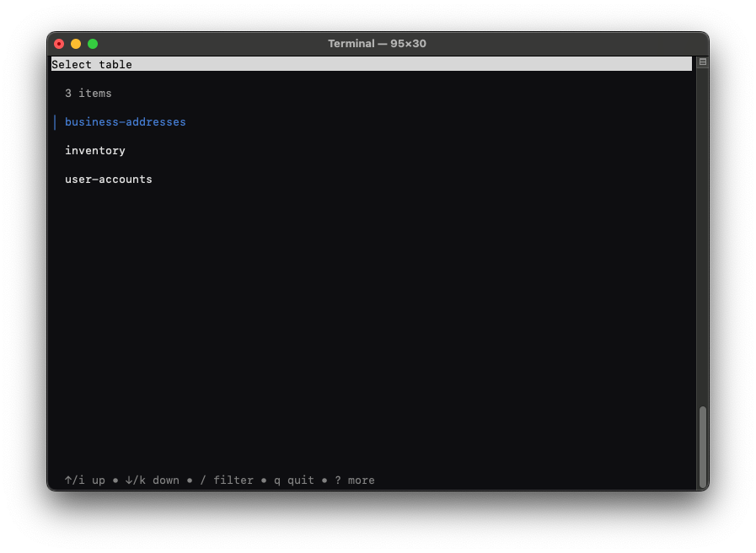Click the empty title bar area right of title
This screenshot has height=553, width=756.
[573, 44]
